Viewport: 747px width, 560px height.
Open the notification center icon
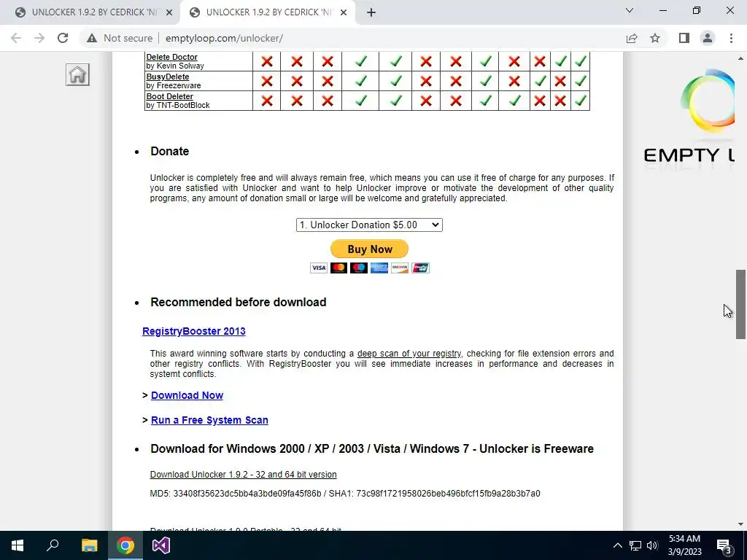pyautogui.click(x=724, y=545)
